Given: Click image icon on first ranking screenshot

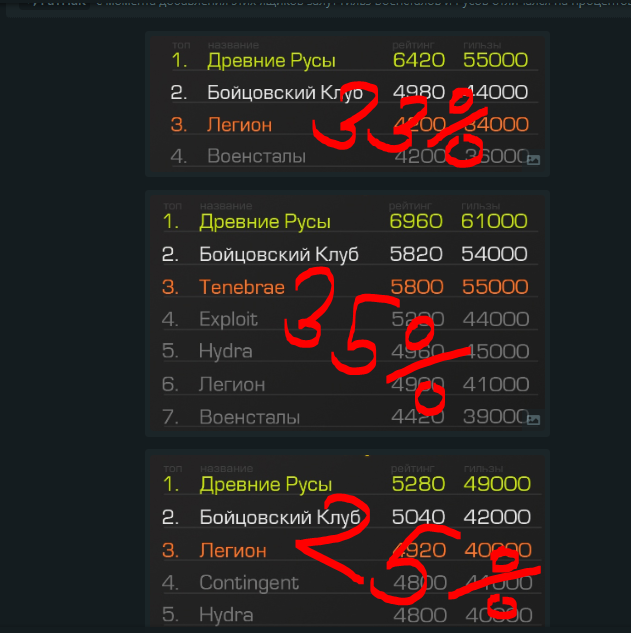Looking at the screenshot, I should pyautogui.click(x=533, y=159).
